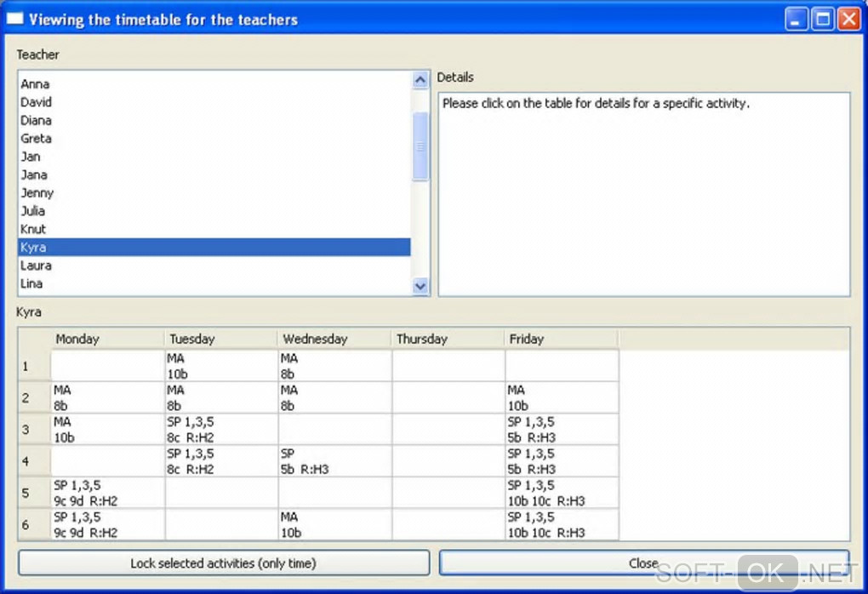Click the empty Monday hour 1 cell
Screen dimensions: 868x594
click(108, 366)
